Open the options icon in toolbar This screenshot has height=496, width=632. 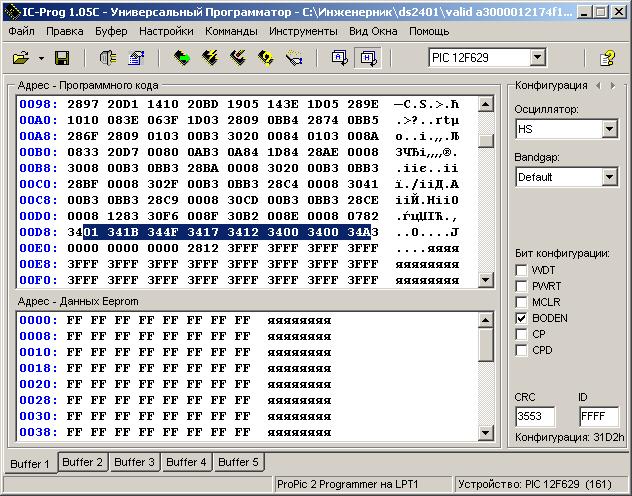coord(136,58)
